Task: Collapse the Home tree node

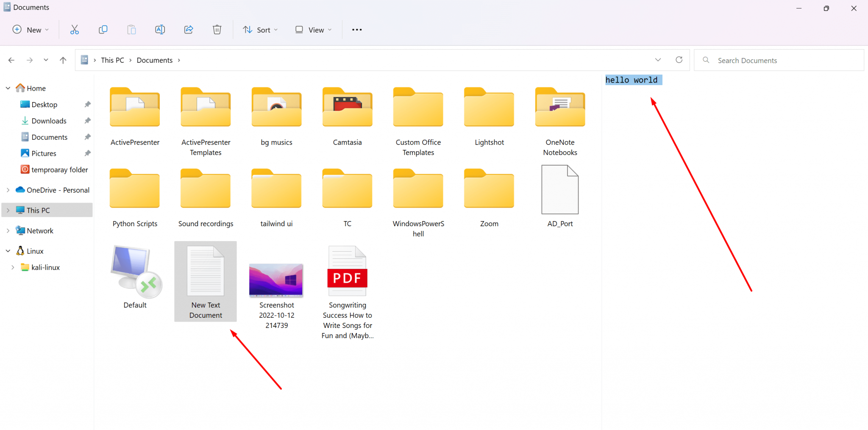Action: (x=8, y=88)
